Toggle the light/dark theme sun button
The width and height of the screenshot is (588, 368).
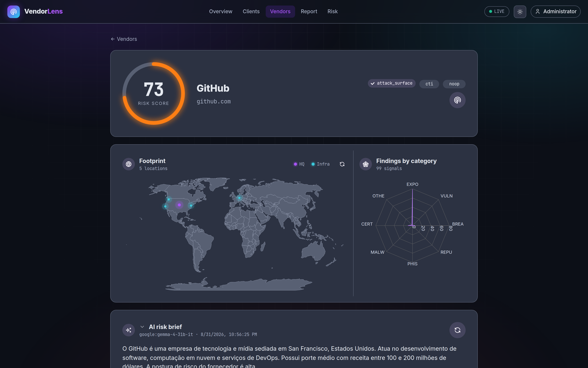[520, 12]
